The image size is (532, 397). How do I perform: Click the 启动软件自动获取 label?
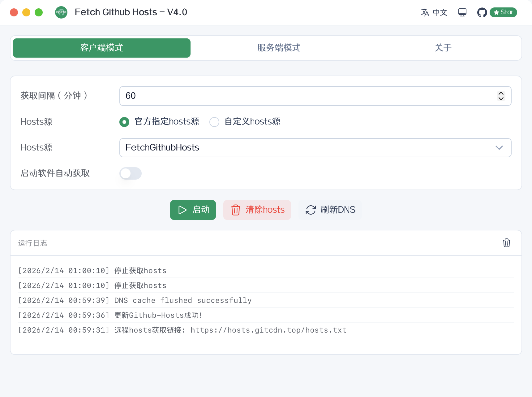(x=55, y=173)
